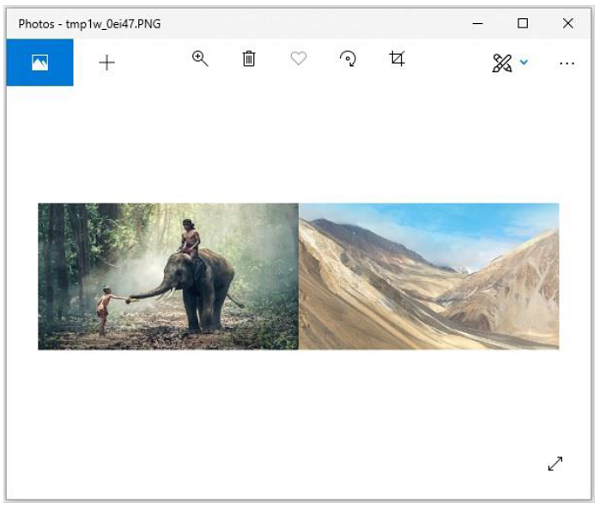This screenshot has height=509, width=600.
Task: Open the three-dot See more menu
Action: coord(567,63)
